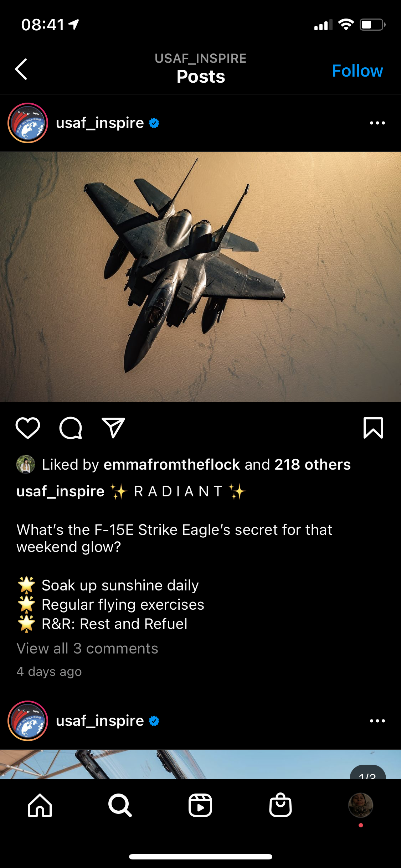The image size is (401, 868).
Task: Open more options on second post
Action: click(377, 721)
